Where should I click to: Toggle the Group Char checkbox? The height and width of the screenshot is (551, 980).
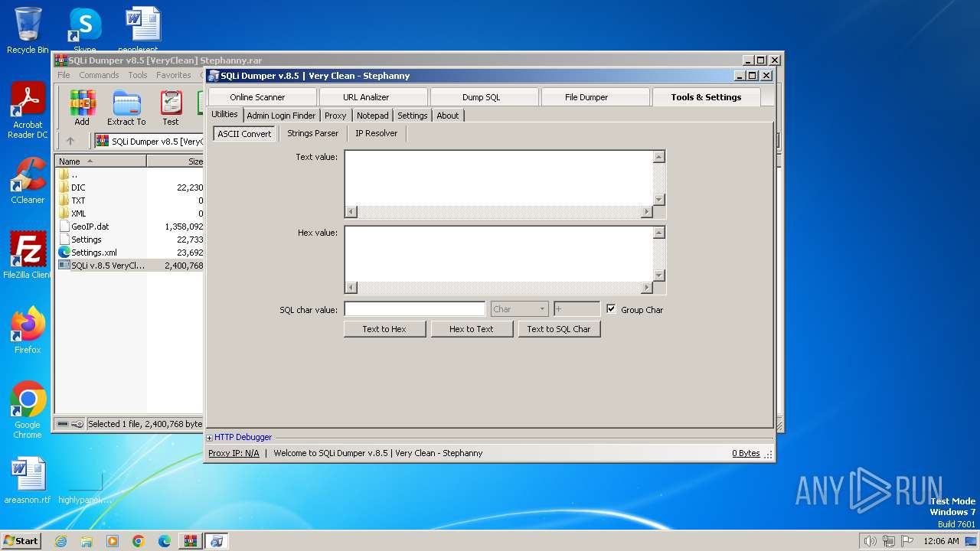coord(611,309)
